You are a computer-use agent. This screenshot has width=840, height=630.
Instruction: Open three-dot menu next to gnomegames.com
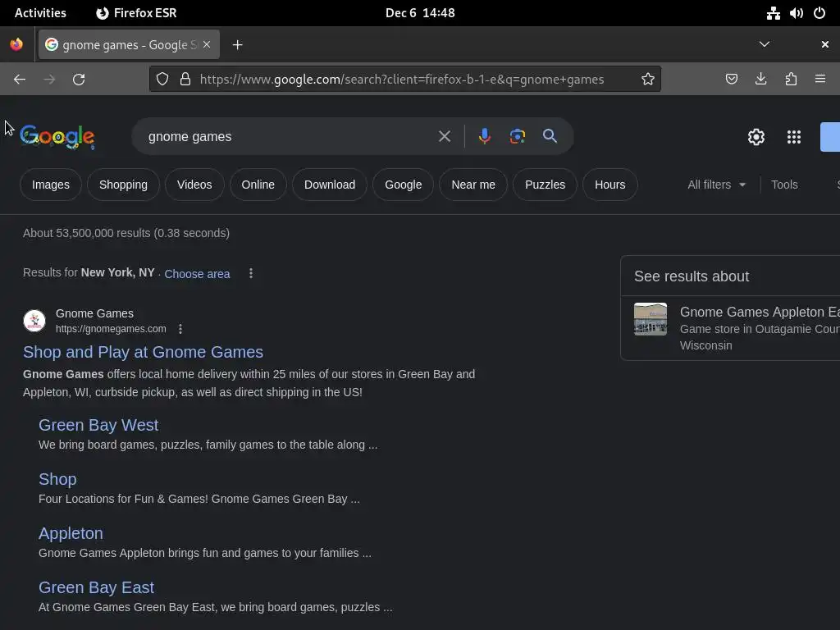coord(180,329)
